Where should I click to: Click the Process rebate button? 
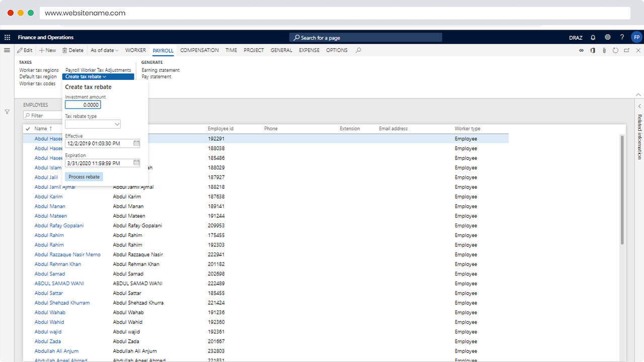[84, 177]
